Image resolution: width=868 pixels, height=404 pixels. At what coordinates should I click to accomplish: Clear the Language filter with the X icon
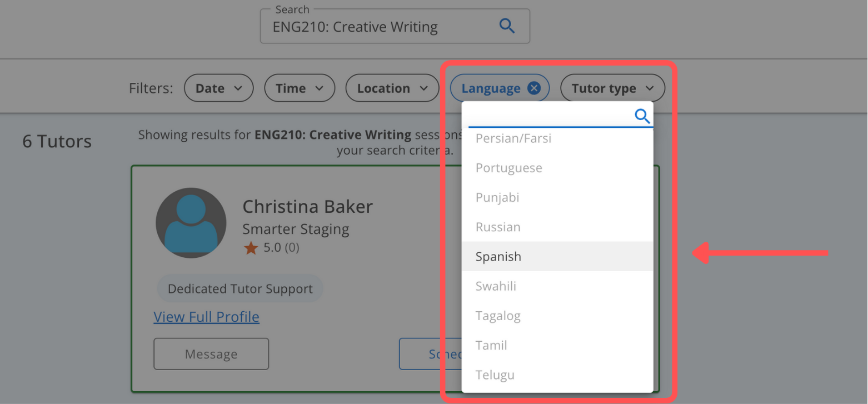point(534,88)
